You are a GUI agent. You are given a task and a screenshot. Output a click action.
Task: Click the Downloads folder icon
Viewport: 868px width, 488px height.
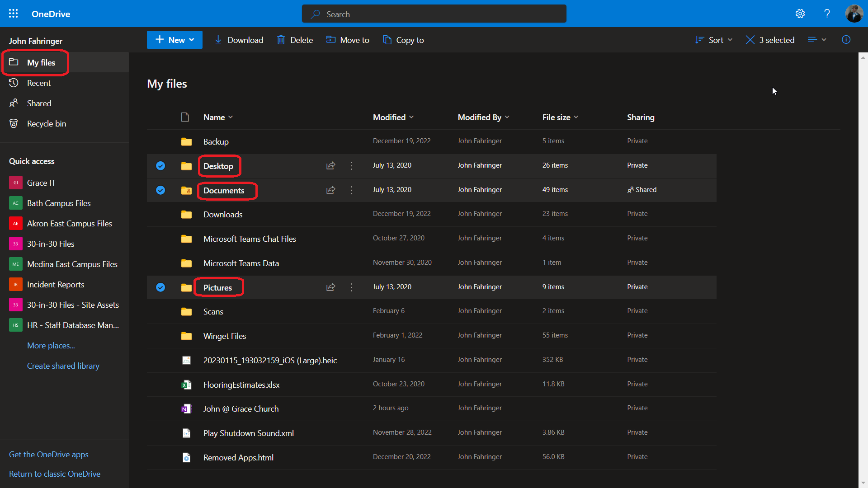point(186,214)
